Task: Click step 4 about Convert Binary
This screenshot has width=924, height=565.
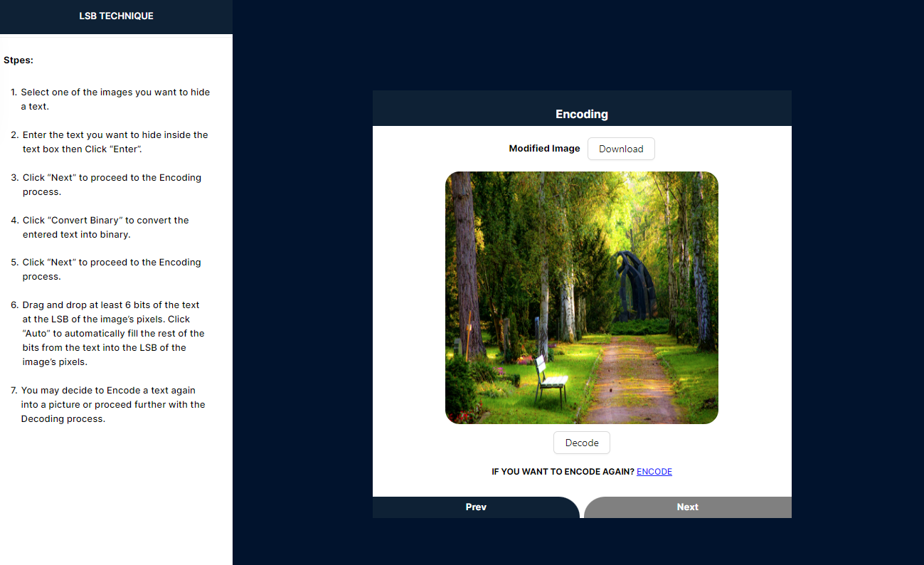Action: coord(105,227)
